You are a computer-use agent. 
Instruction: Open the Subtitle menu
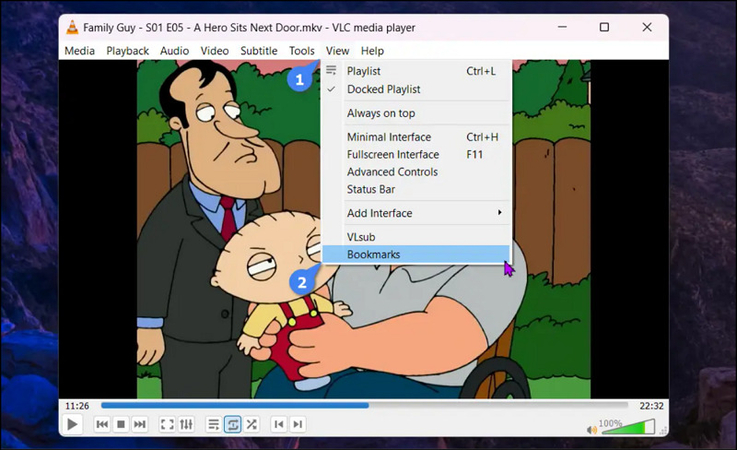coord(259,51)
